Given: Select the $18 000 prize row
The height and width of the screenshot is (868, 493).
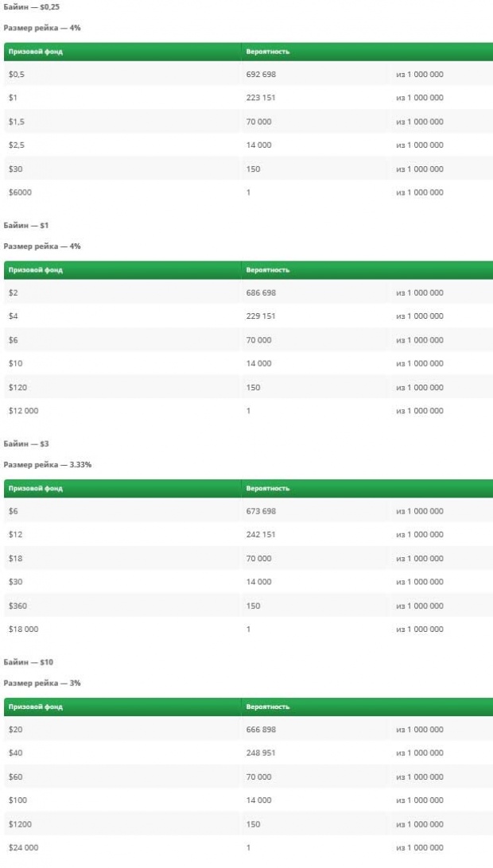Looking at the screenshot, I should pyautogui.click(x=248, y=630).
